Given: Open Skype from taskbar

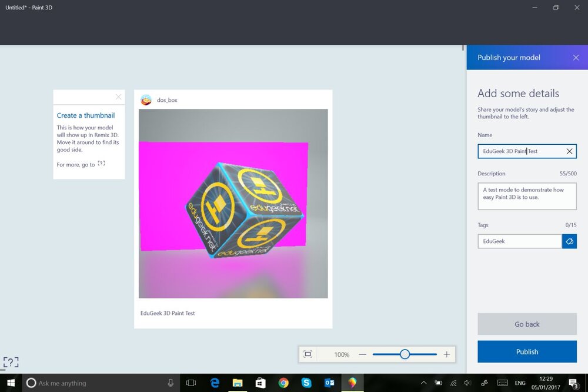Looking at the screenshot, I should click(x=306, y=383).
